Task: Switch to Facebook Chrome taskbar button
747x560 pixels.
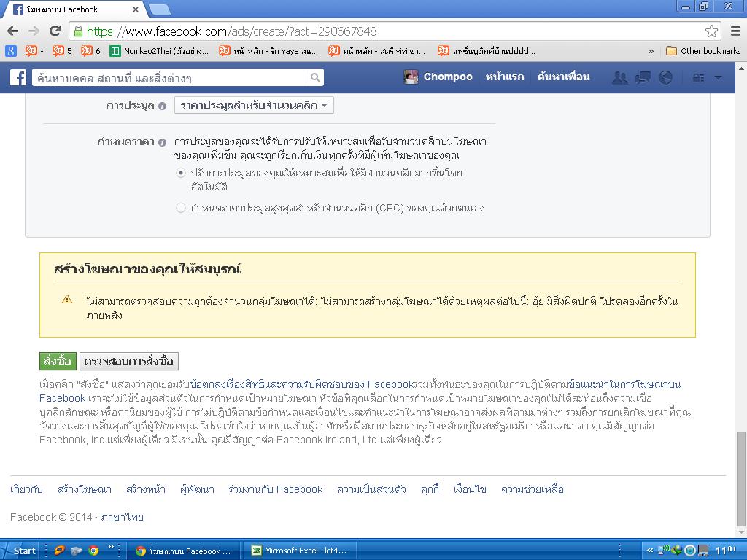Action: (x=183, y=551)
